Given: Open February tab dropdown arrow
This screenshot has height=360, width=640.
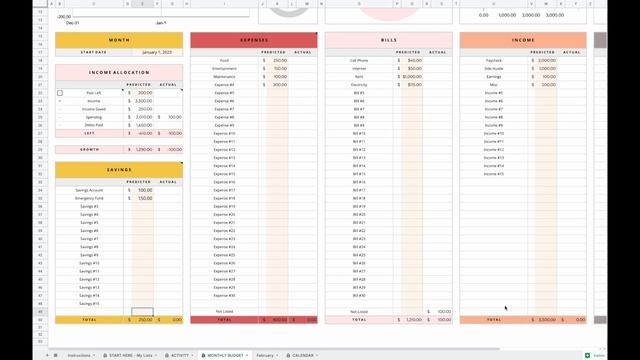Looking at the screenshot, I should [x=277, y=356].
